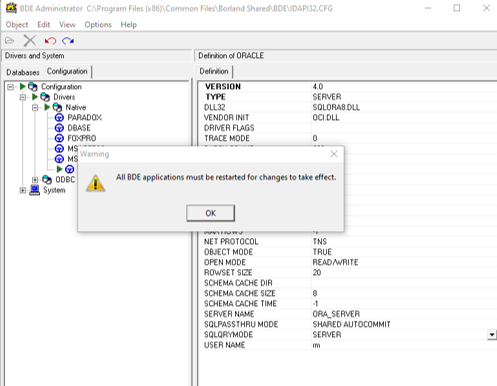Select the FOXPRO tree item label
This screenshot has width=497, height=386.
coord(82,138)
